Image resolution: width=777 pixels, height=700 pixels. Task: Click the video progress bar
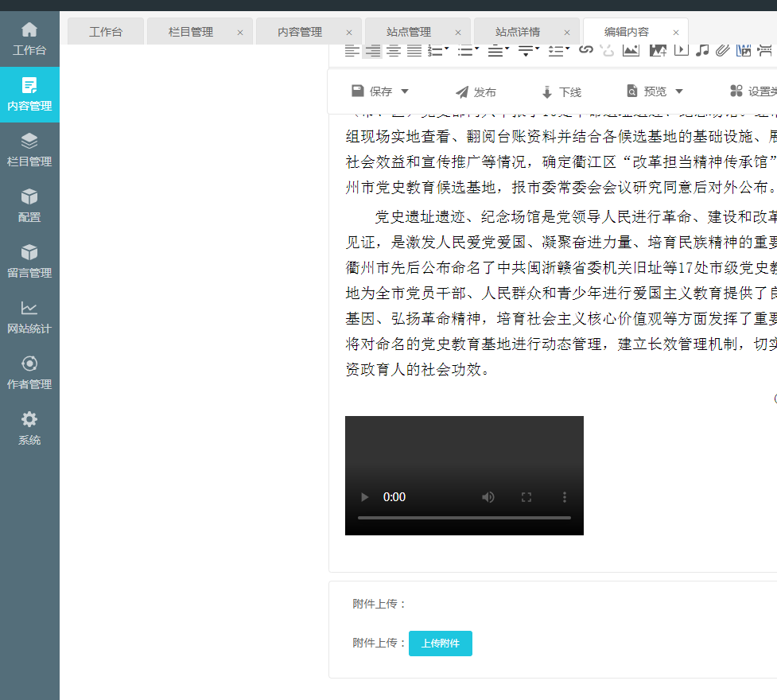[464, 518]
